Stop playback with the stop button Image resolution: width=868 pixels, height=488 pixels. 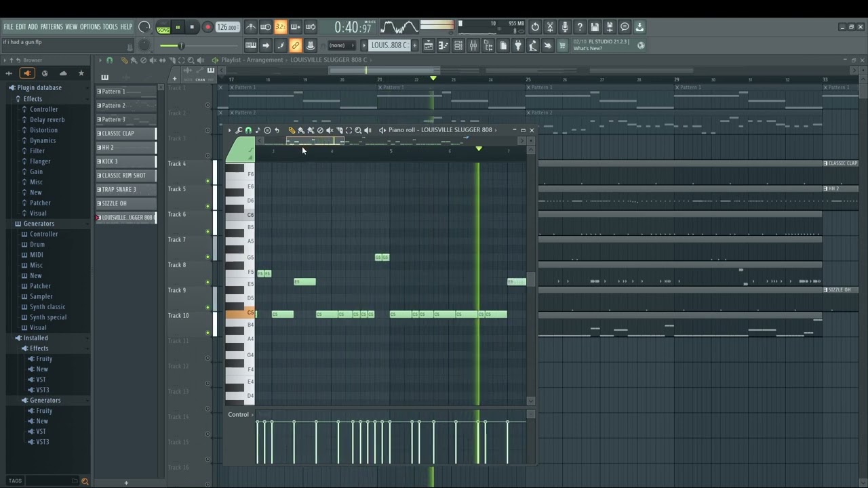(192, 27)
